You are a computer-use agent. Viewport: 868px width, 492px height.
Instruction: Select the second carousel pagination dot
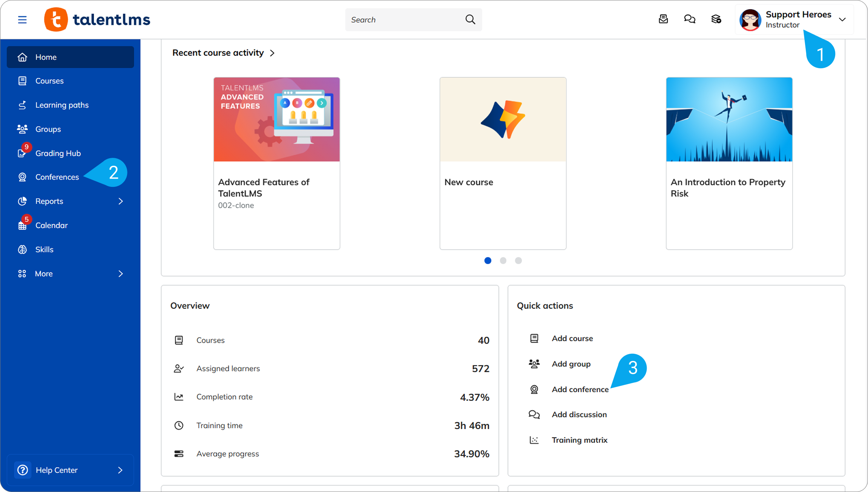coord(503,261)
